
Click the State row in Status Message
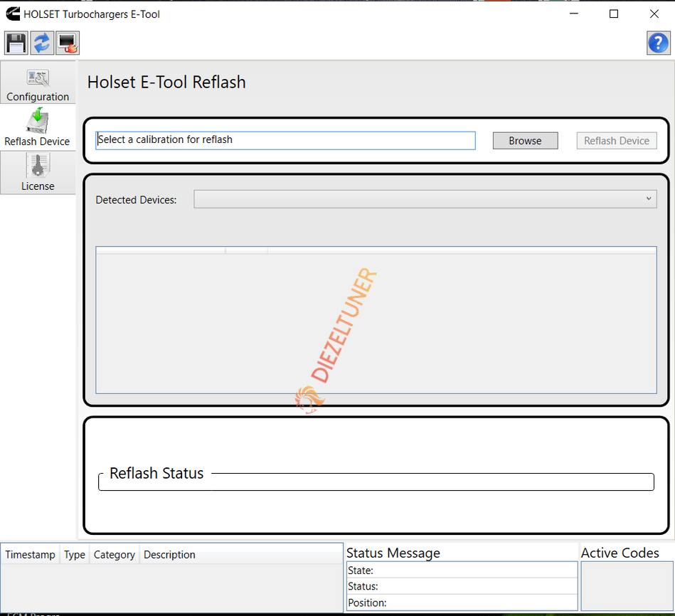[462, 570]
